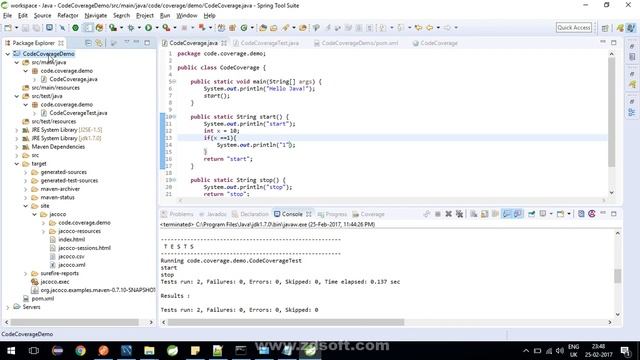The image size is (640, 360).
Task: Open File Explorer from the taskbar
Action: pyautogui.click(x=149, y=351)
